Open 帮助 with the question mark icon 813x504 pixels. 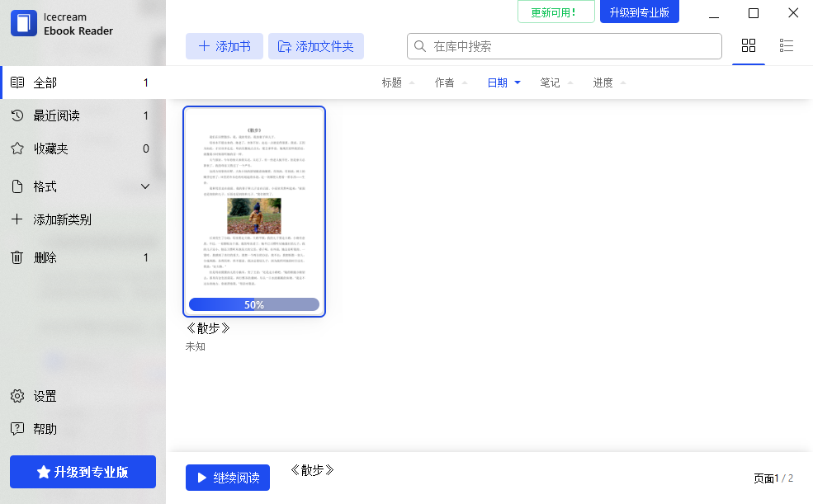click(17, 428)
